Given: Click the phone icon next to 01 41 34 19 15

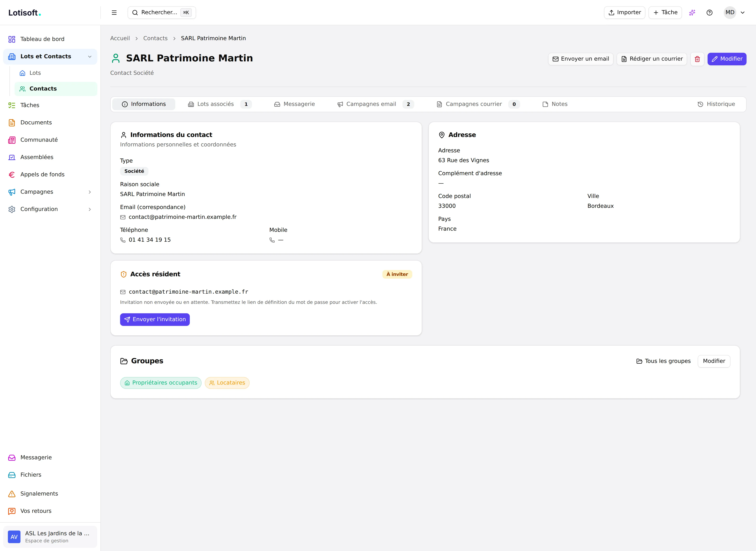Looking at the screenshot, I should (x=123, y=240).
